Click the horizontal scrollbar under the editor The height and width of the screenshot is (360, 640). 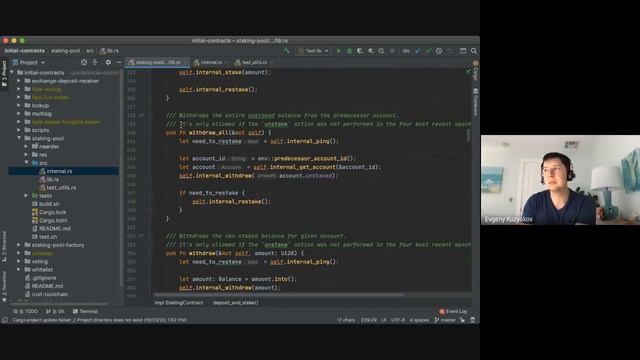coord(279,295)
